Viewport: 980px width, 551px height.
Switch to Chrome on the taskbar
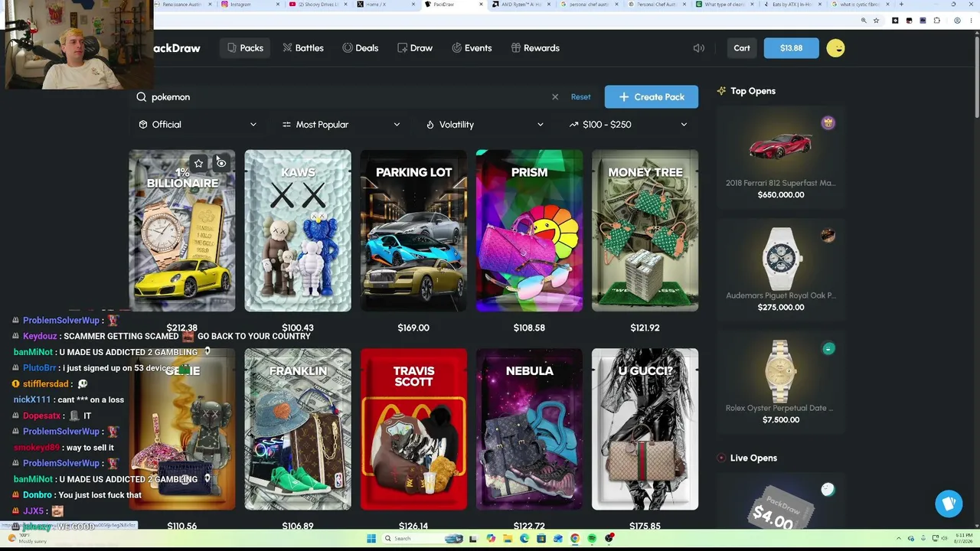575,539
